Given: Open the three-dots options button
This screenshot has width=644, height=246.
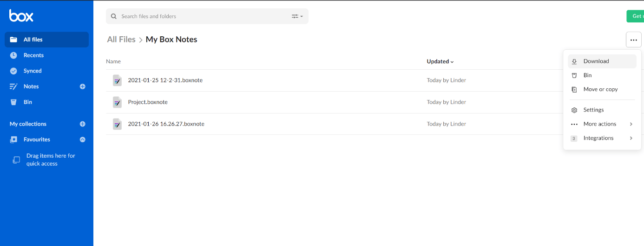Looking at the screenshot, I should [x=634, y=40].
